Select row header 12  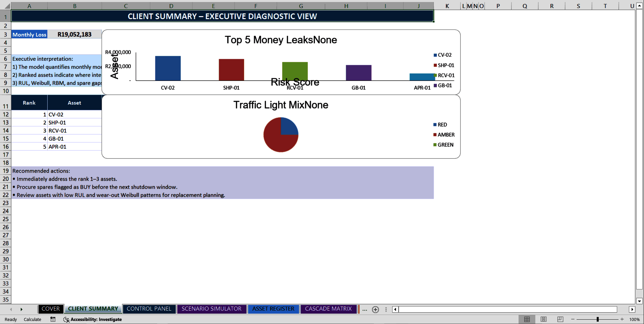pos(5,114)
